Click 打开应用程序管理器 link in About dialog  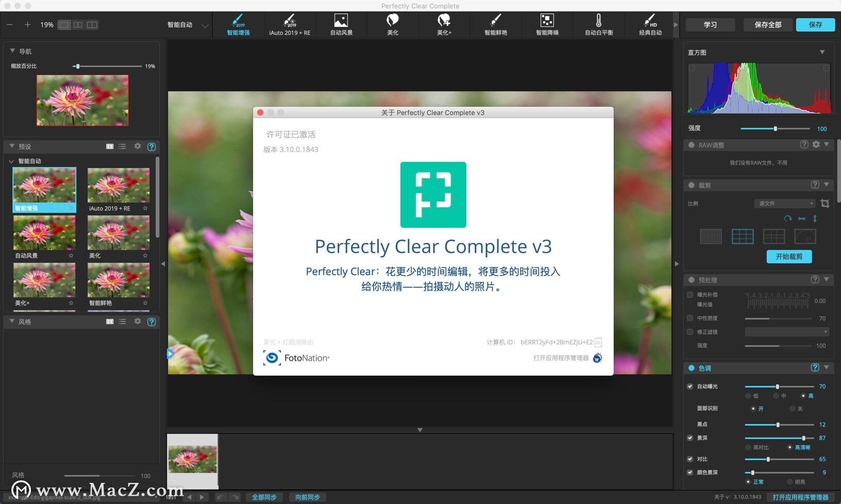(x=561, y=358)
